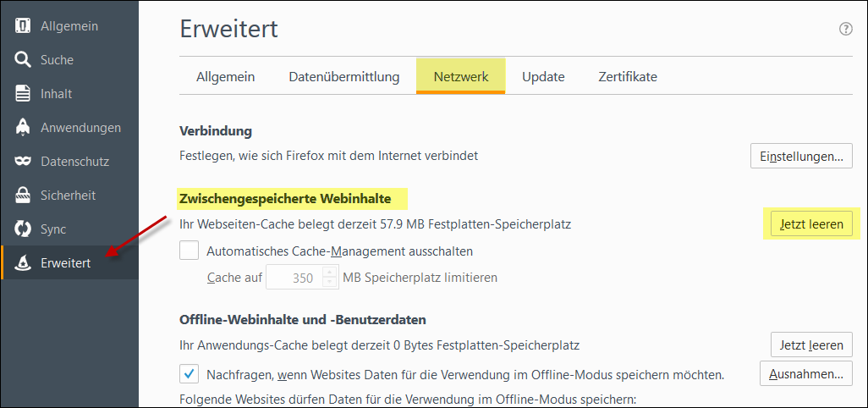This screenshot has width=868, height=408.
Task: Open the help question mark icon
Action: pyautogui.click(x=845, y=30)
